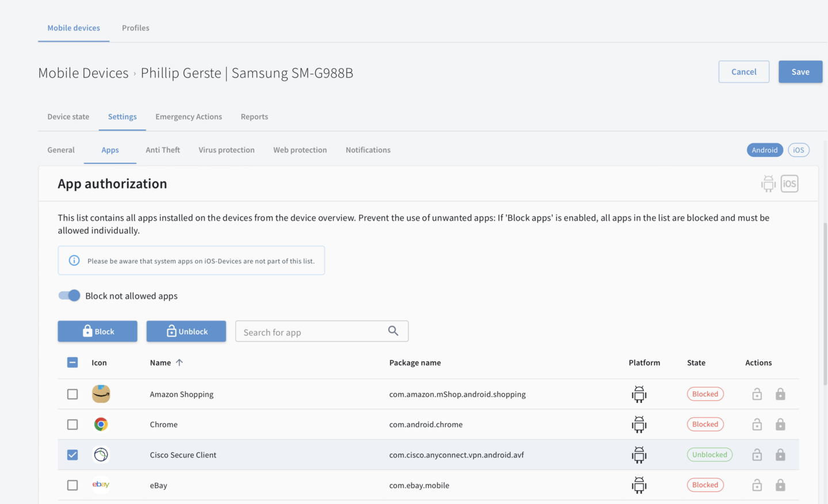
Task: Switch to the Anti Theft tab
Action: 163,150
